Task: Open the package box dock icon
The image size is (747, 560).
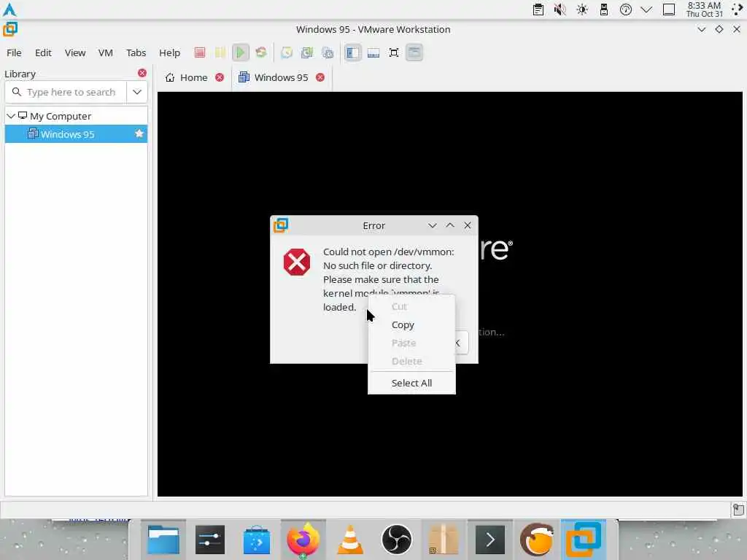Action: click(444, 540)
